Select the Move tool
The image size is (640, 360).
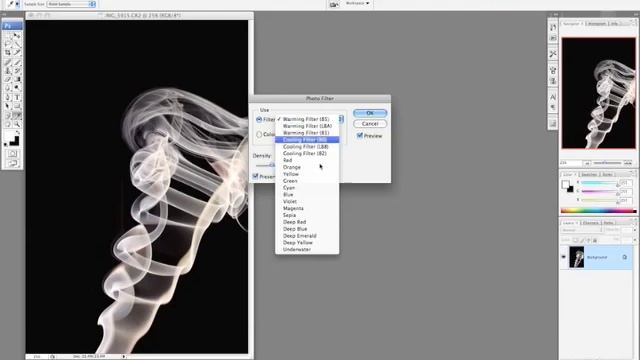(17, 36)
